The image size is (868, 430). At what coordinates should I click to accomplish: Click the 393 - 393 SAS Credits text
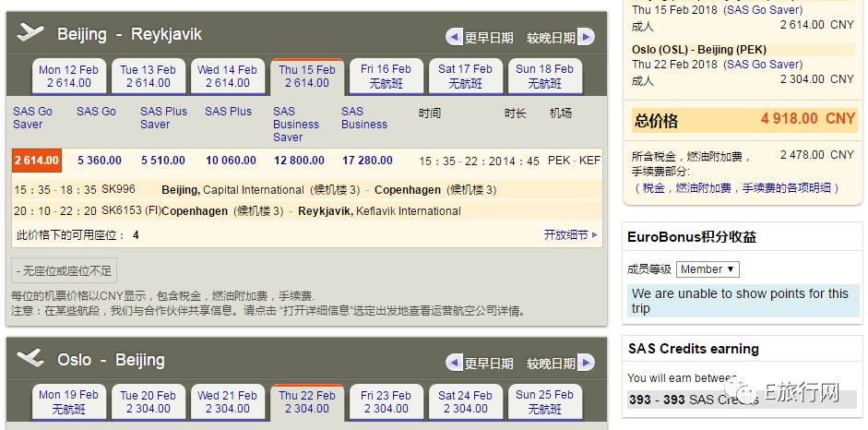pyautogui.click(x=694, y=400)
